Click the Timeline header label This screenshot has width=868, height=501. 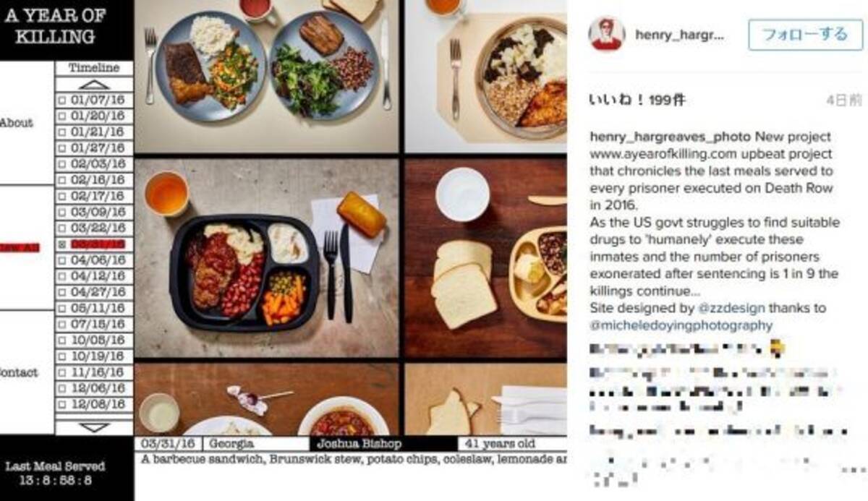point(94,68)
